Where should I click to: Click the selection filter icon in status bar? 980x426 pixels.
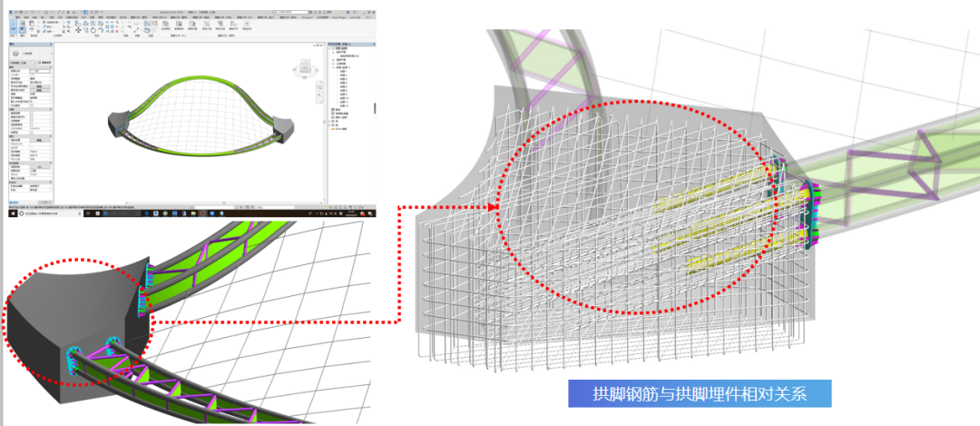pyautogui.click(x=361, y=207)
